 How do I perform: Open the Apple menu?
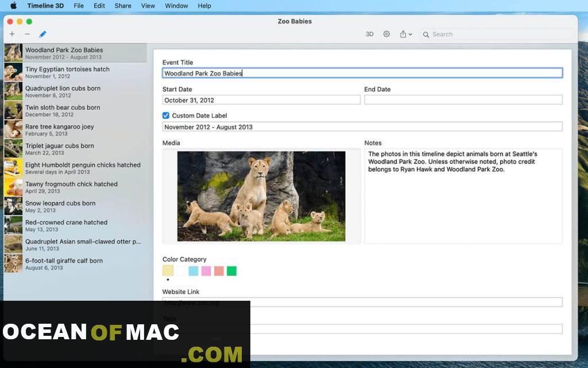14,6
